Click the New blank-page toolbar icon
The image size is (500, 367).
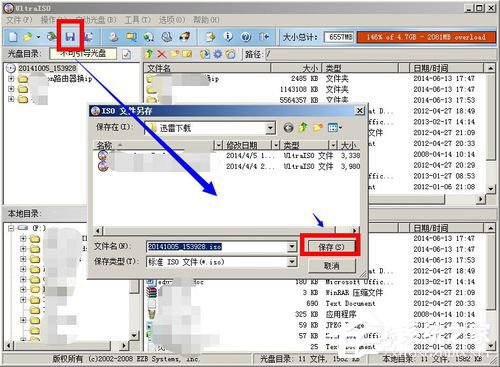point(13,37)
